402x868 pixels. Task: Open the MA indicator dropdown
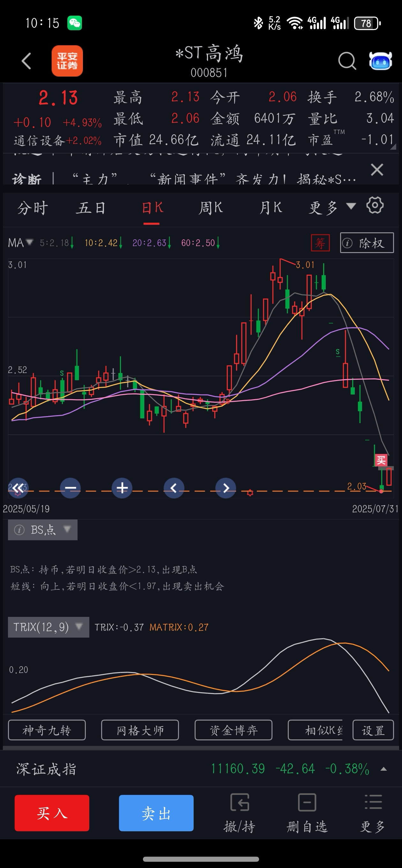tap(20, 243)
